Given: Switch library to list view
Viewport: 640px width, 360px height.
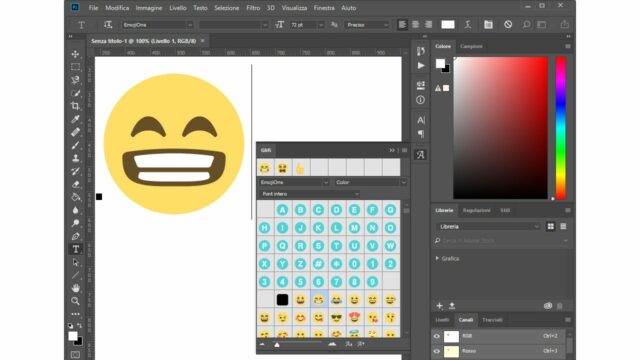Looking at the screenshot, I should (563, 227).
